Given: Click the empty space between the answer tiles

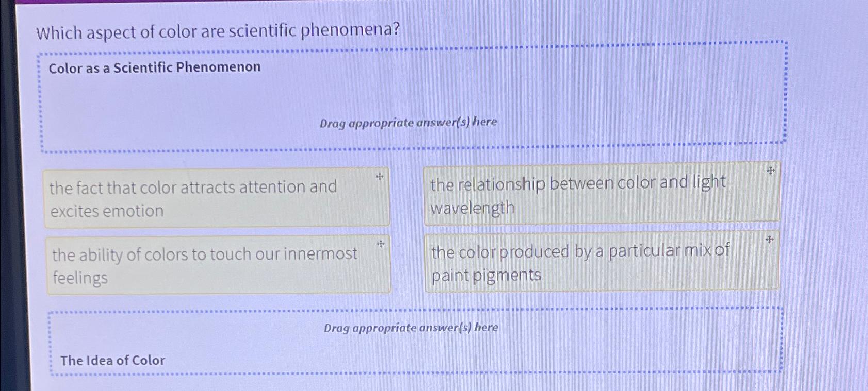Looking at the screenshot, I should coord(407,232).
